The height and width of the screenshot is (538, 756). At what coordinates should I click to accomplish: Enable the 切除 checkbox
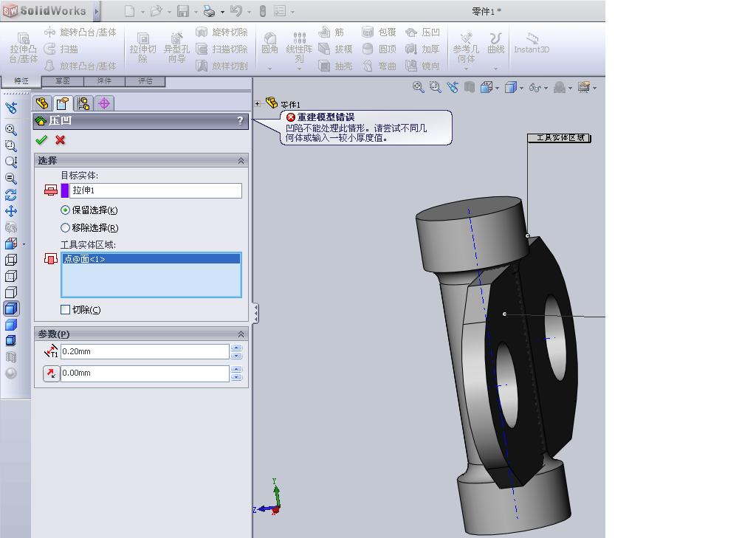pos(65,309)
